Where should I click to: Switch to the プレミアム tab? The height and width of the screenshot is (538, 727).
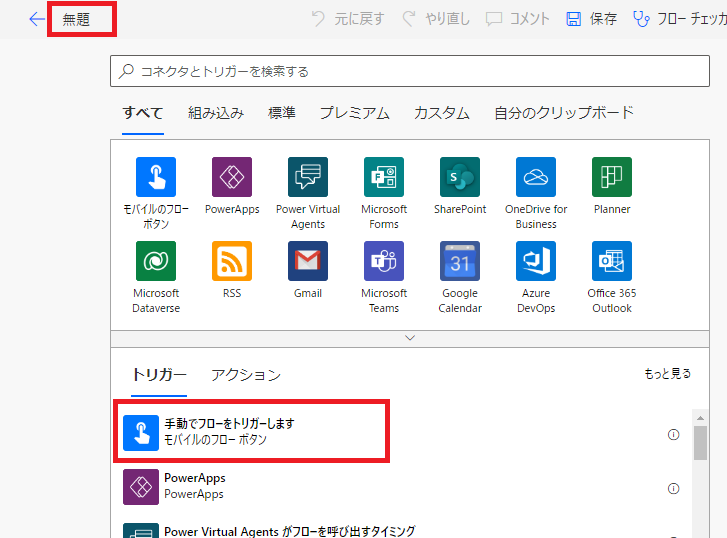[355, 113]
